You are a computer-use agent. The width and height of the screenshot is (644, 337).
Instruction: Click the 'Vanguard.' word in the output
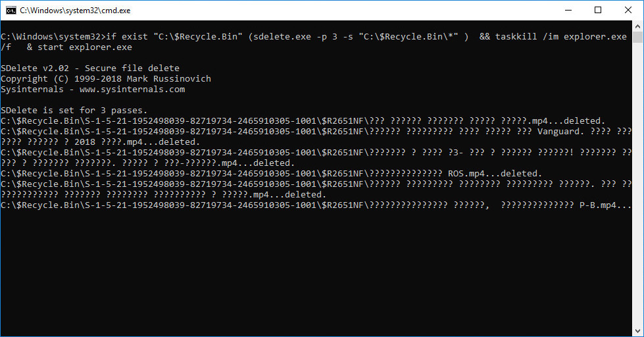coord(560,132)
